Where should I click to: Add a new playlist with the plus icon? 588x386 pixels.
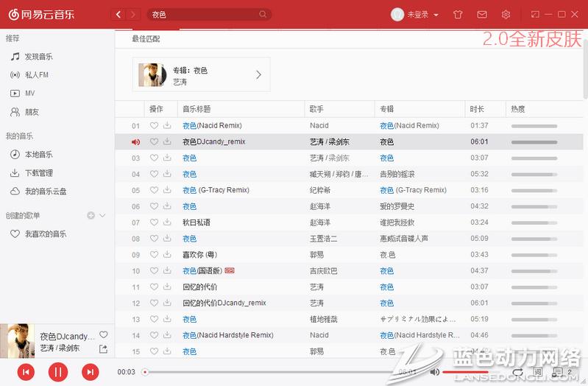click(x=91, y=215)
